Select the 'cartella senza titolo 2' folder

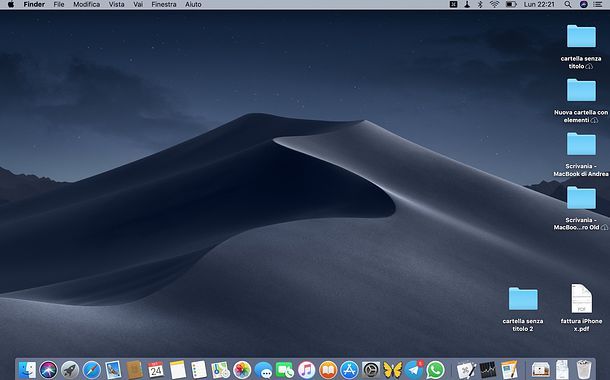click(x=523, y=299)
